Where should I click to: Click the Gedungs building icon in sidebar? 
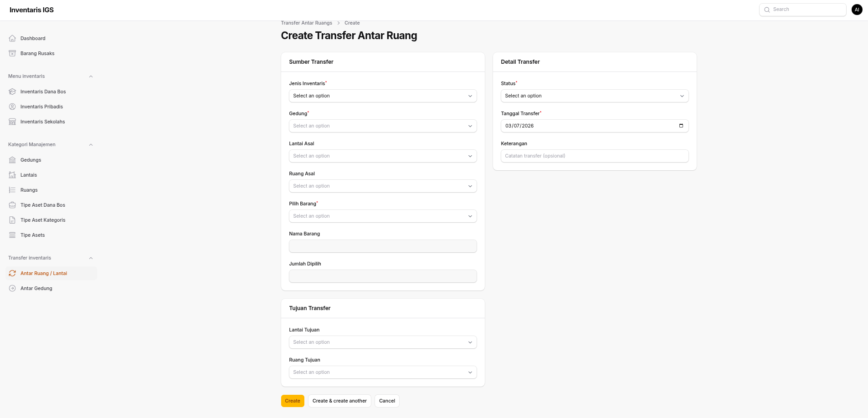click(12, 160)
